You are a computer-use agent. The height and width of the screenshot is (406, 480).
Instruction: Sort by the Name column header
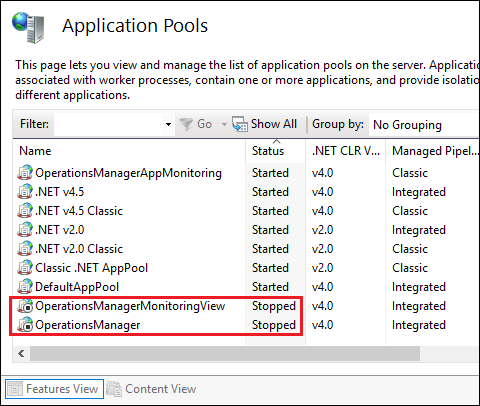click(129, 151)
